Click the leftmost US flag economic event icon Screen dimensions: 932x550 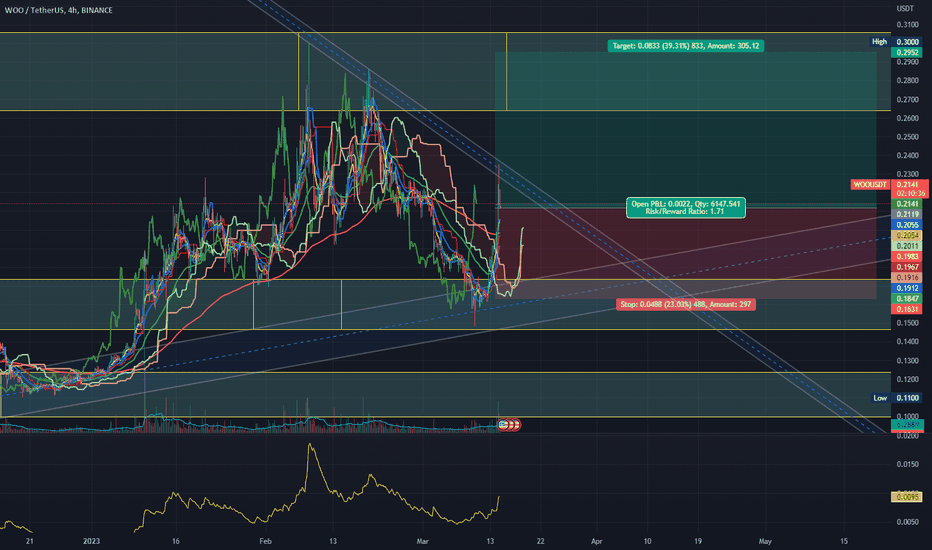503,425
